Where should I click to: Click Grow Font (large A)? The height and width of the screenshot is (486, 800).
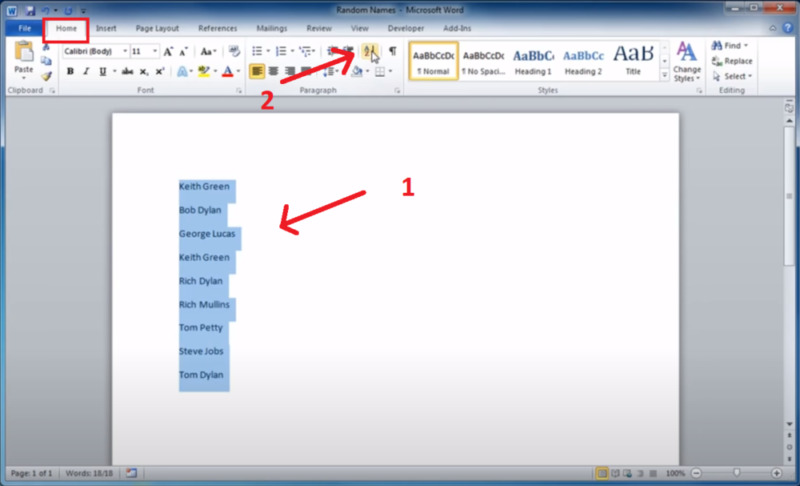tap(168, 52)
